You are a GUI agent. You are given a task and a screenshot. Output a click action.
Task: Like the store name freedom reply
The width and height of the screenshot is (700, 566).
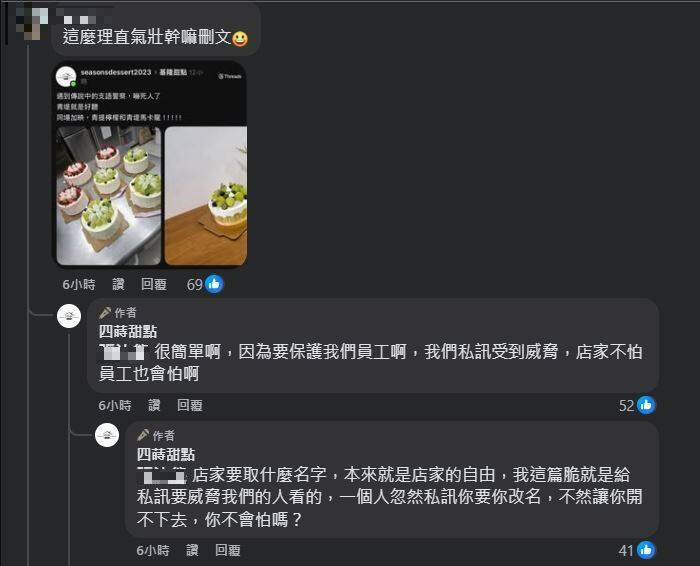click(x=192, y=550)
